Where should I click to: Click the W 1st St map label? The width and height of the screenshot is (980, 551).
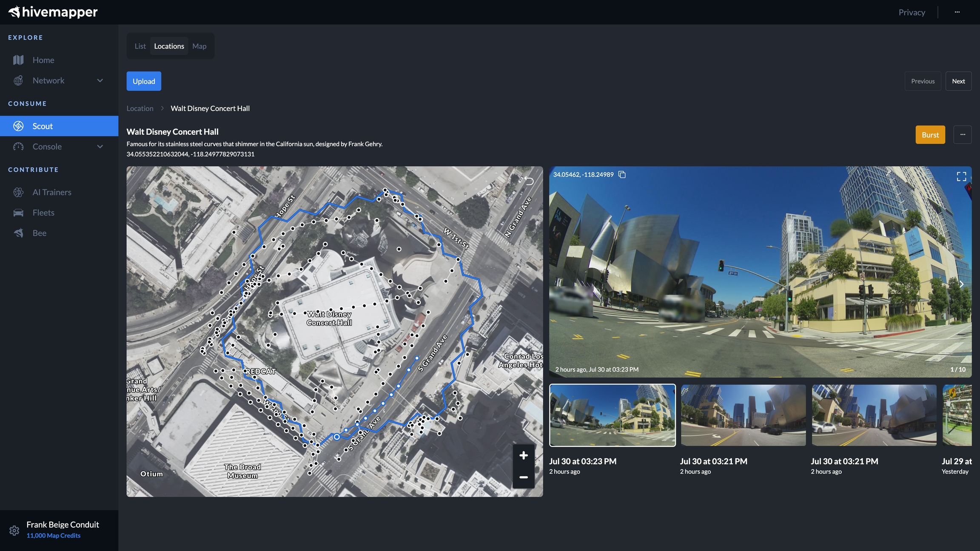tap(456, 238)
